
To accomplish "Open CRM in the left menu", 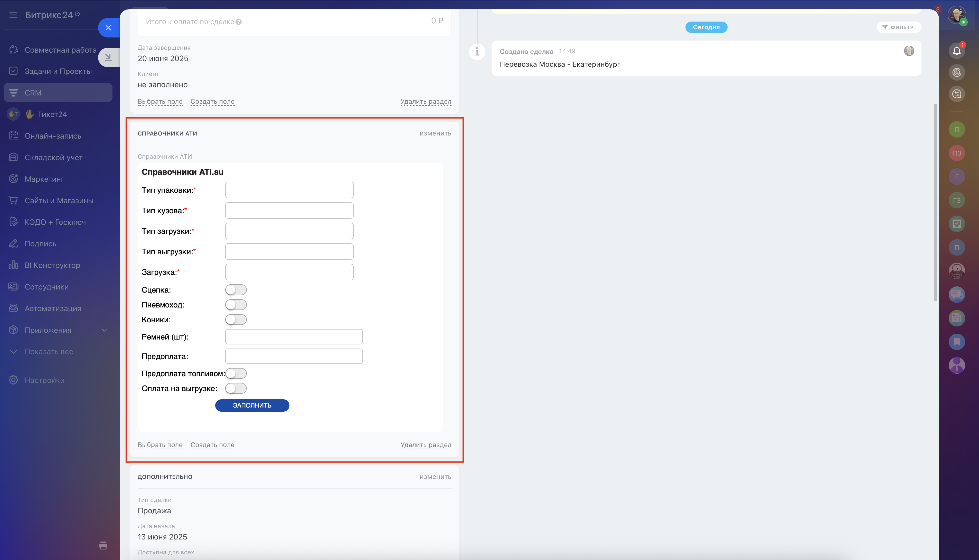I will pyautogui.click(x=33, y=93).
